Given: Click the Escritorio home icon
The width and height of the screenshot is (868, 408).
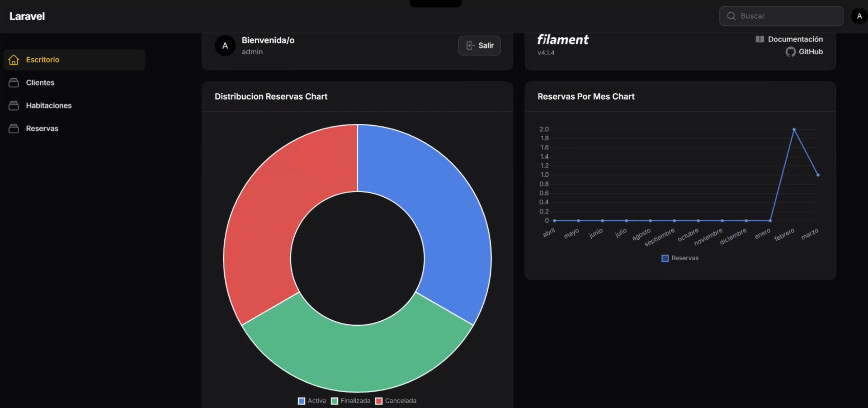Looking at the screenshot, I should [x=14, y=60].
